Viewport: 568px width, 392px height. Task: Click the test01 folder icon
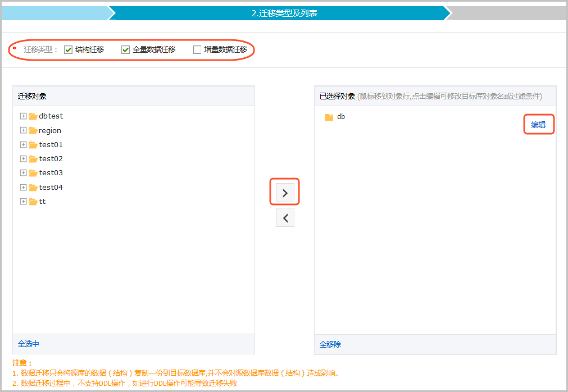tap(33, 145)
